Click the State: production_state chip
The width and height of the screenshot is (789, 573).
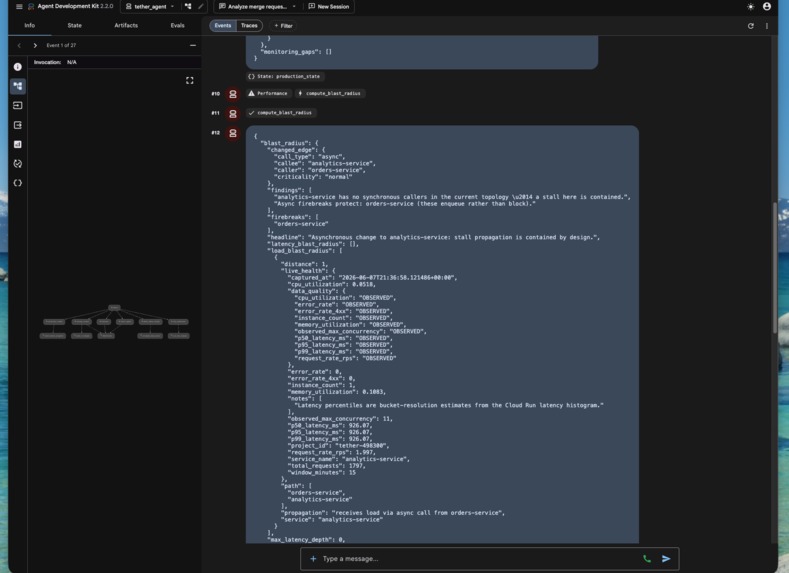[284, 76]
